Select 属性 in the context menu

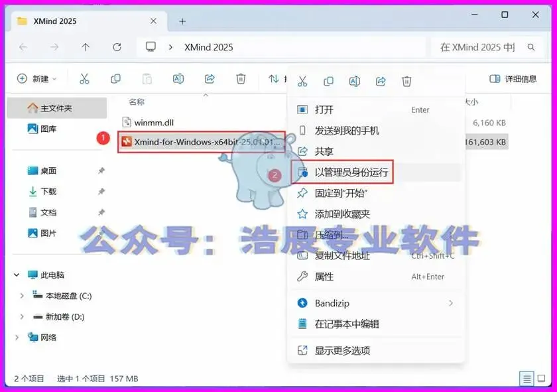coord(376,277)
